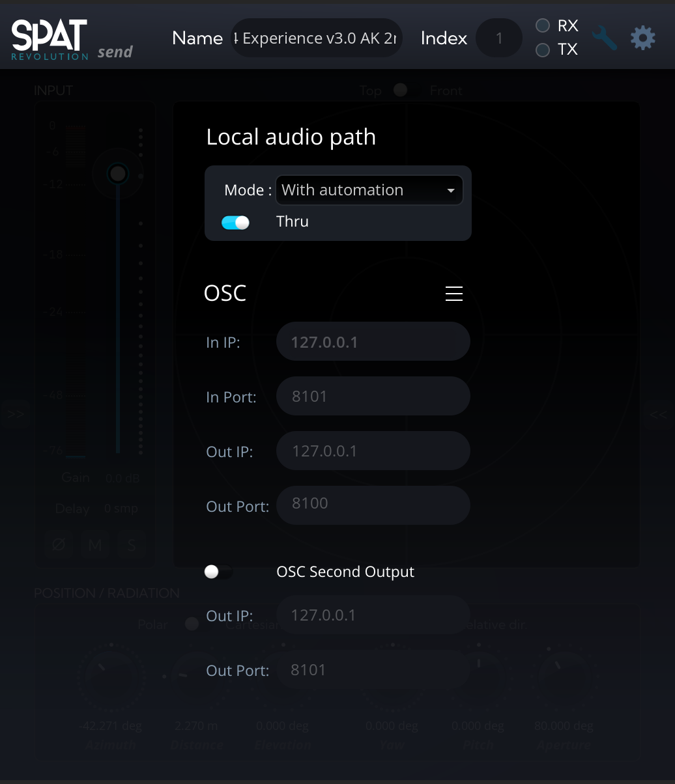This screenshot has height=784, width=675.
Task: Open the settings gear
Action: [x=642, y=37]
